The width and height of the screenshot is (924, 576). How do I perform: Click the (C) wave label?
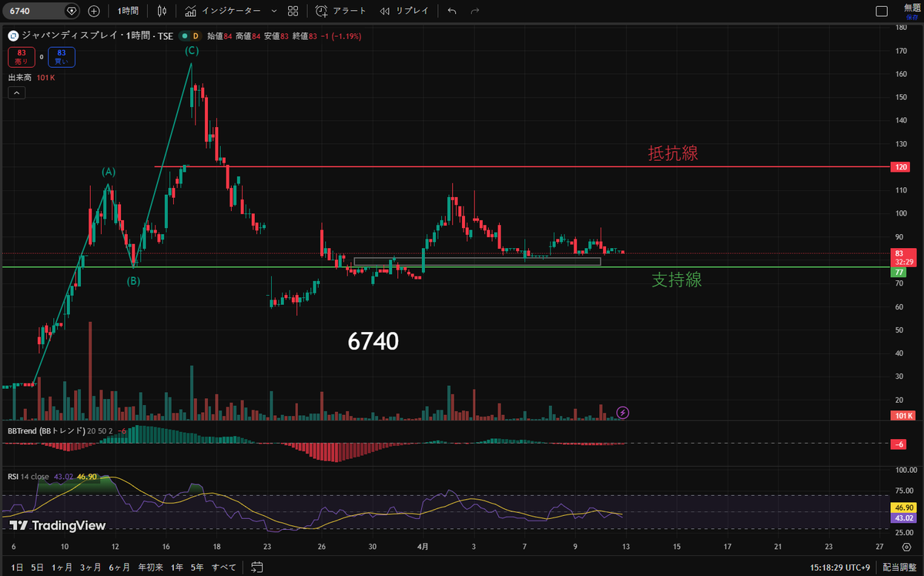point(191,50)
